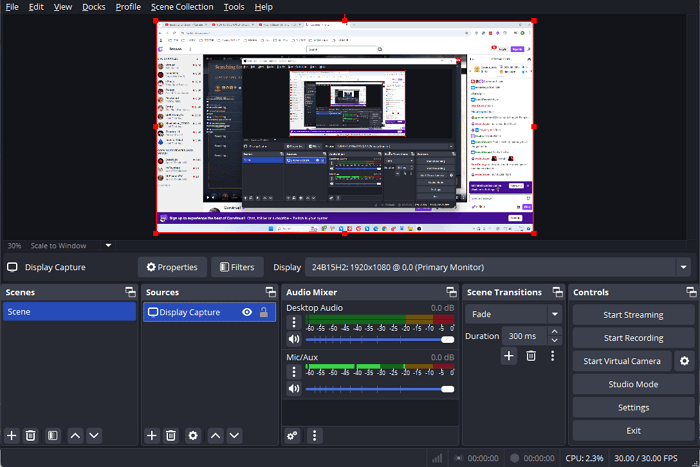The image size is (700, 467).
Task: Move the source up
Action: coord(216,435)
